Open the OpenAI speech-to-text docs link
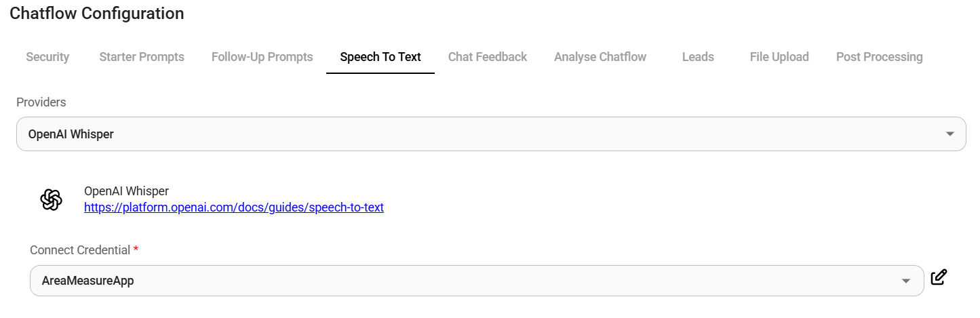Screen dimensions: 980x318 click(234, 207)
